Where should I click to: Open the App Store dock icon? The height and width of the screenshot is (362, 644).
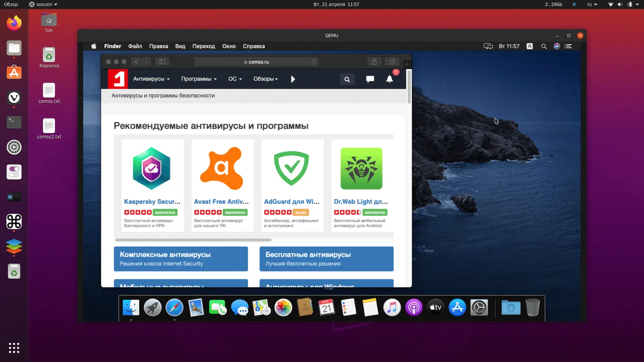tap(457, 307)
